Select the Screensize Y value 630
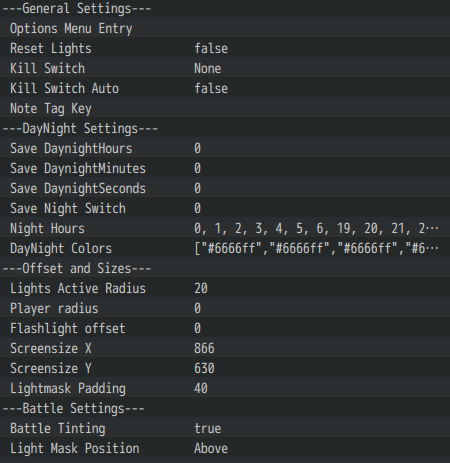This screenshot has width=450, height=463. coord(204,369)
